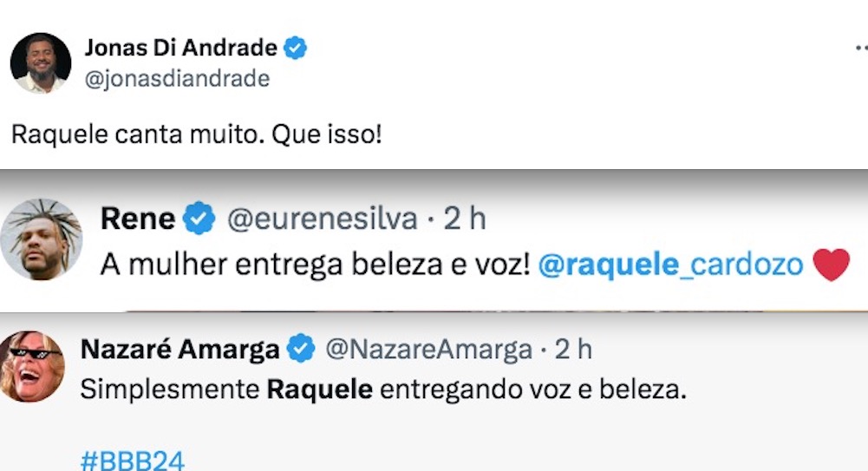Open the Nazaré Amarga display name
The height and width of the screenshot is (471, 868).
tap(179, 350)
